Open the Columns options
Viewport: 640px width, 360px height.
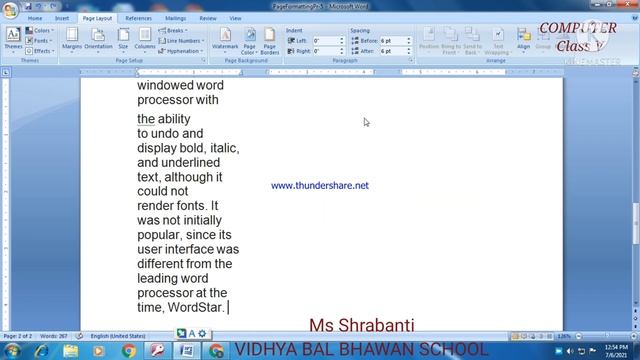click(145, 41)
